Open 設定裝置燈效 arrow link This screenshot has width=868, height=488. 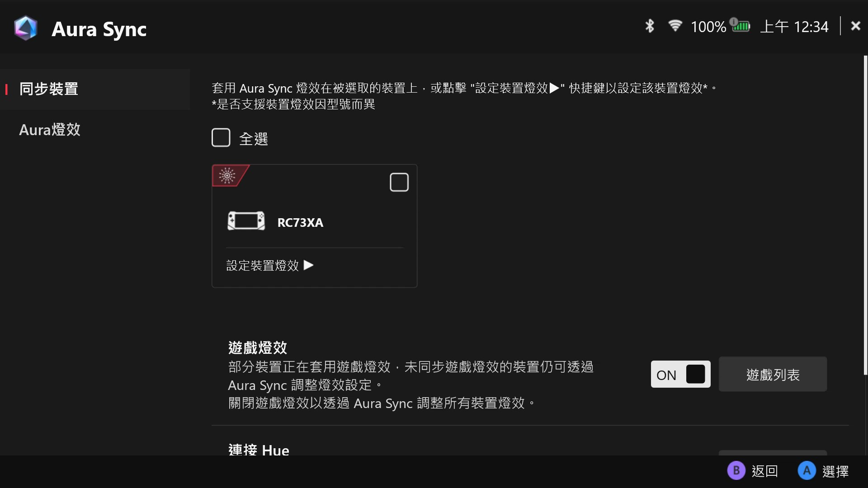[x=270, y=265]
